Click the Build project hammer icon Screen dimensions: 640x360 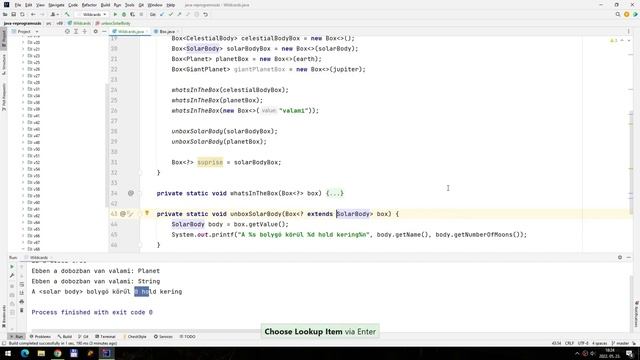pyautogui.click(x=67, y=14)
